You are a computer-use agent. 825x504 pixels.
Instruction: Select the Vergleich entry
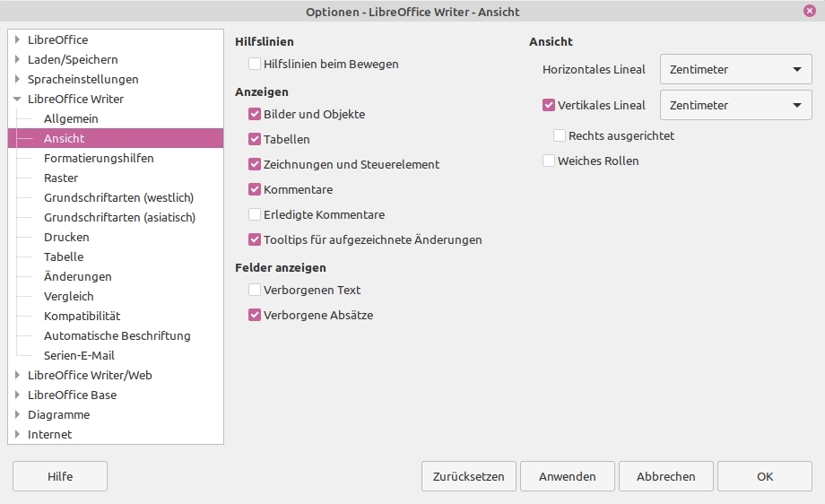point(69,296)
